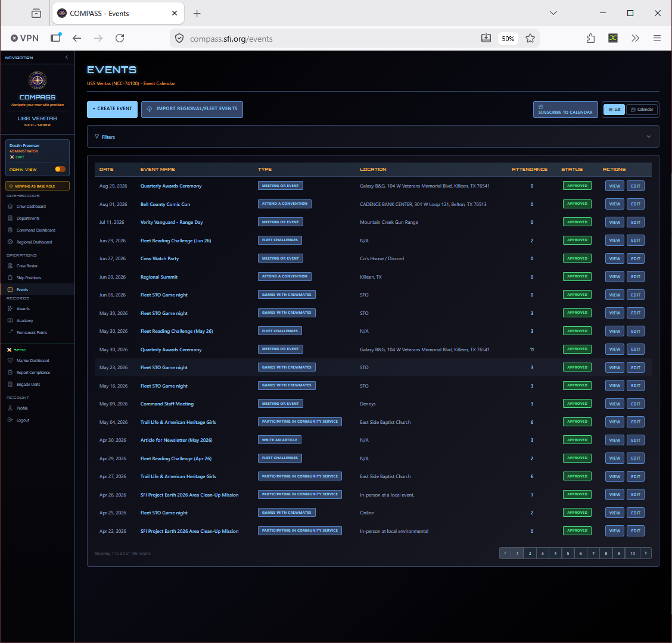The width and height of the screenshot is (672, 643).
Task: Go back using browser back arrow
Action: (x=77, y=38)
